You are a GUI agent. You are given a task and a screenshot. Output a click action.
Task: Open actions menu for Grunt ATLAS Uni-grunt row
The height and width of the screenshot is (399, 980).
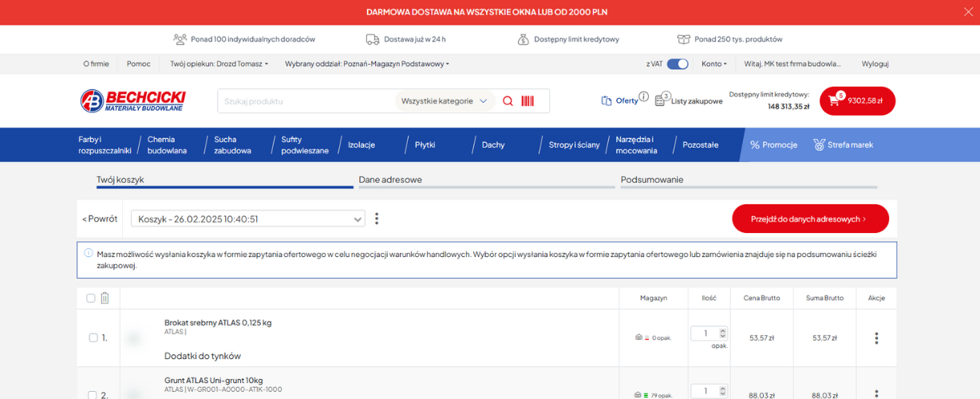(x=876, y=393)
